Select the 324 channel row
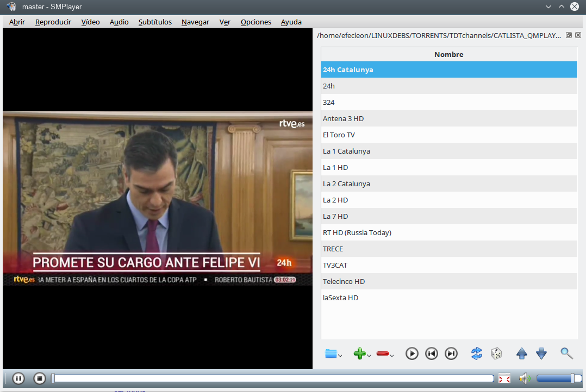586x392 pixels. pyautogui.click(x=449, y=102)
